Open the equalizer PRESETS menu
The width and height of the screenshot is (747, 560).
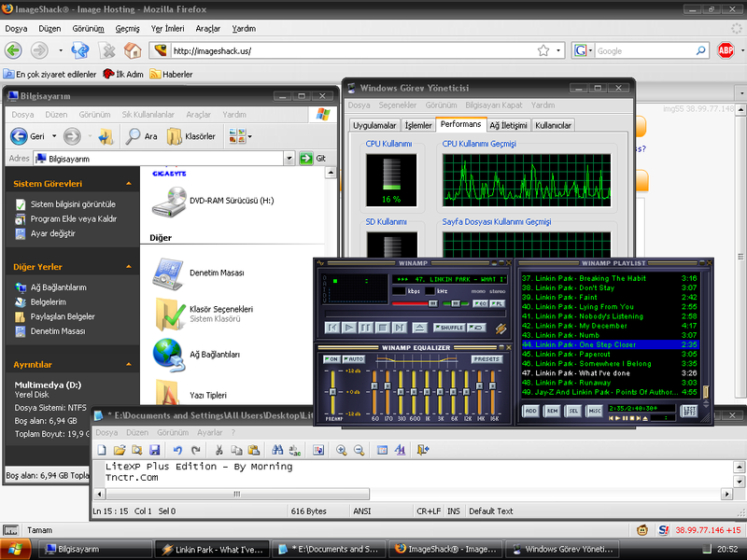486,359
